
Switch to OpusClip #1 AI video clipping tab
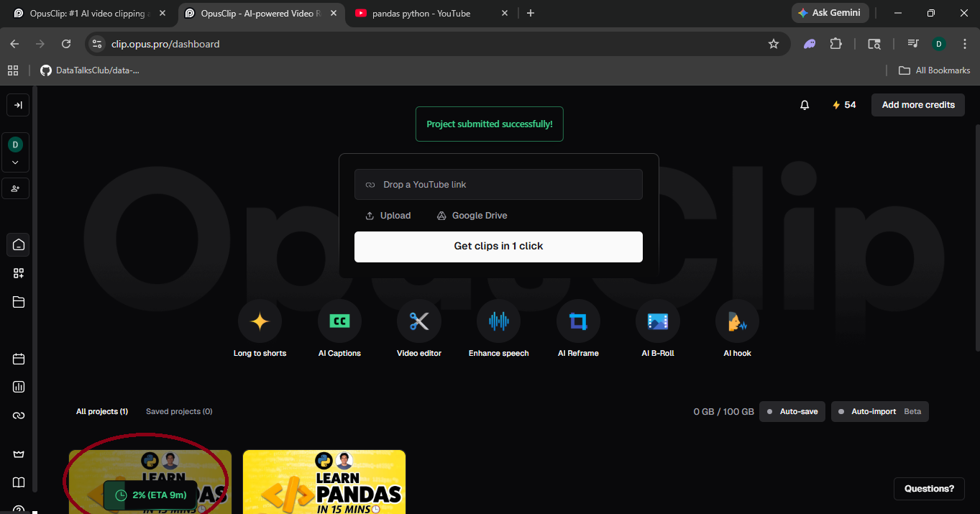88,13
